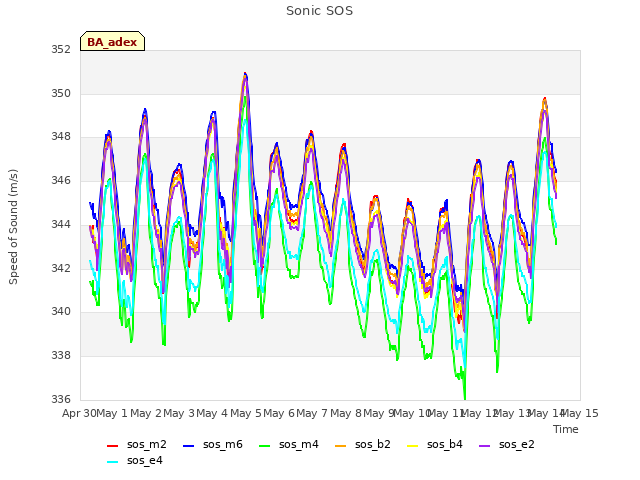Select the sos_b2 legend label
Screen dimensions: 640x480
tap(373, 444)
